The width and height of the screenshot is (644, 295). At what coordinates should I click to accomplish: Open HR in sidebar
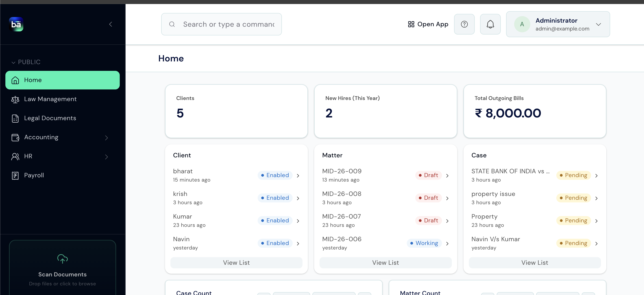pos(63,156)
